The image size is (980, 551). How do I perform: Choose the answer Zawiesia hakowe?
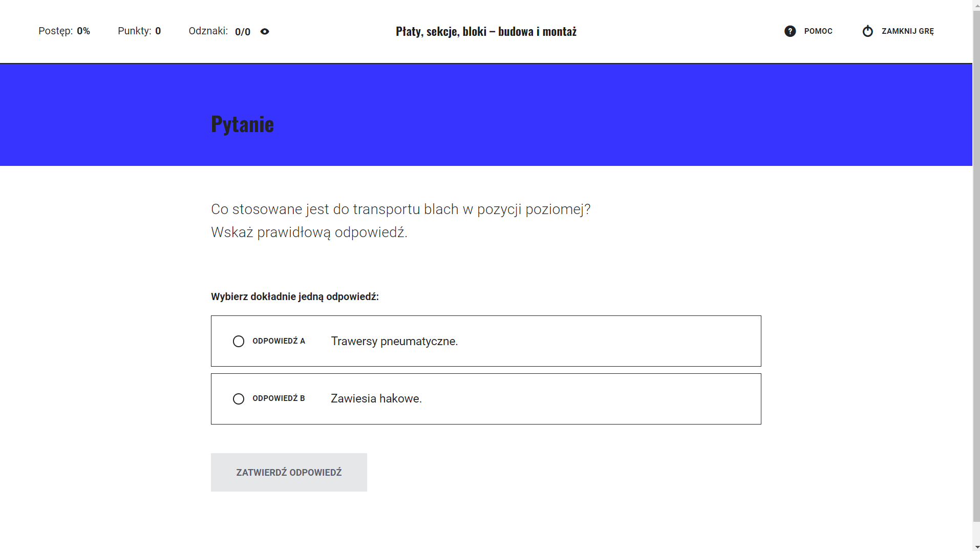(376, 398)
